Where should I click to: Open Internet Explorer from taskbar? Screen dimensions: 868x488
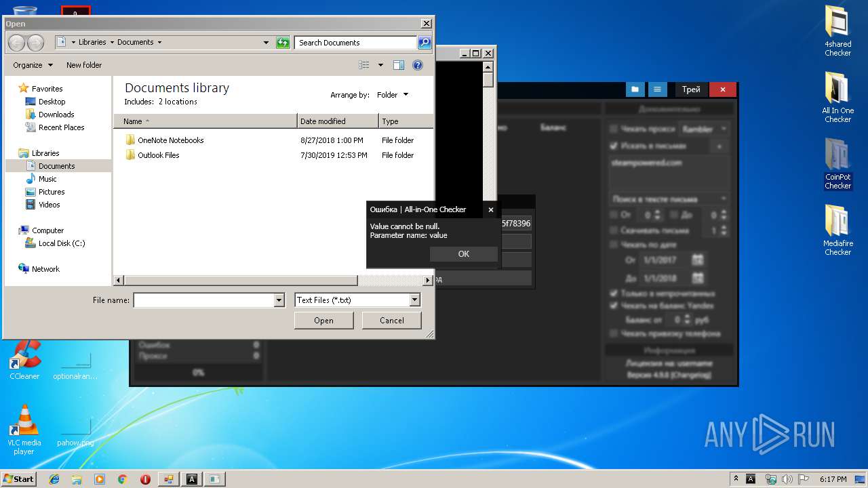[x=54, y=479]
